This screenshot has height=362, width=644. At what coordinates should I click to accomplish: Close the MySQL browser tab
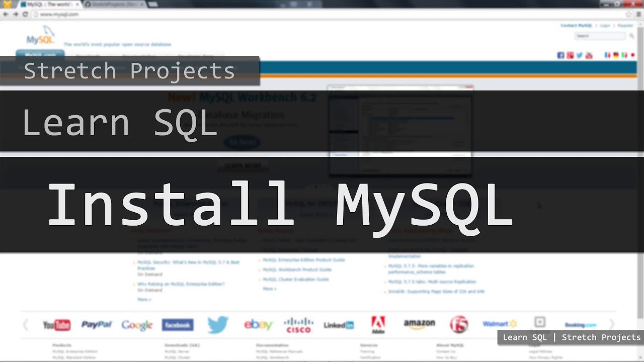pos(77,4)
